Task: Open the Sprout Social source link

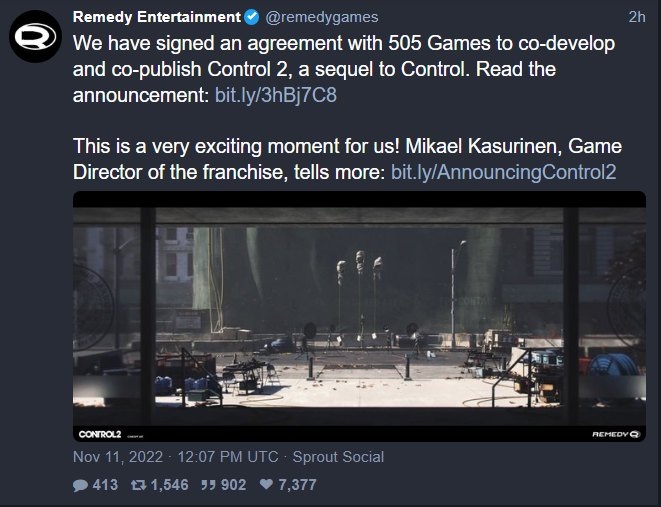Action: [x=339, y=457]
